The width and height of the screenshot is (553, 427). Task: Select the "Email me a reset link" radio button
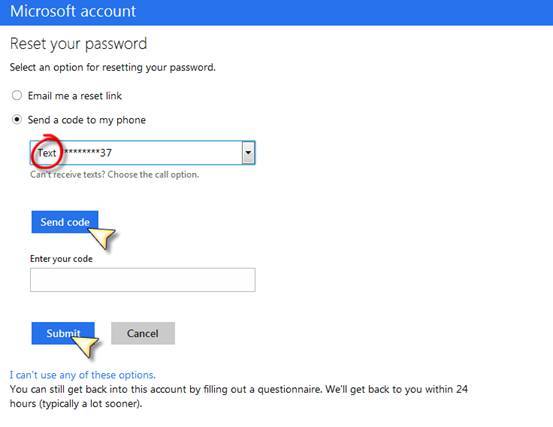tap(17, 95)
